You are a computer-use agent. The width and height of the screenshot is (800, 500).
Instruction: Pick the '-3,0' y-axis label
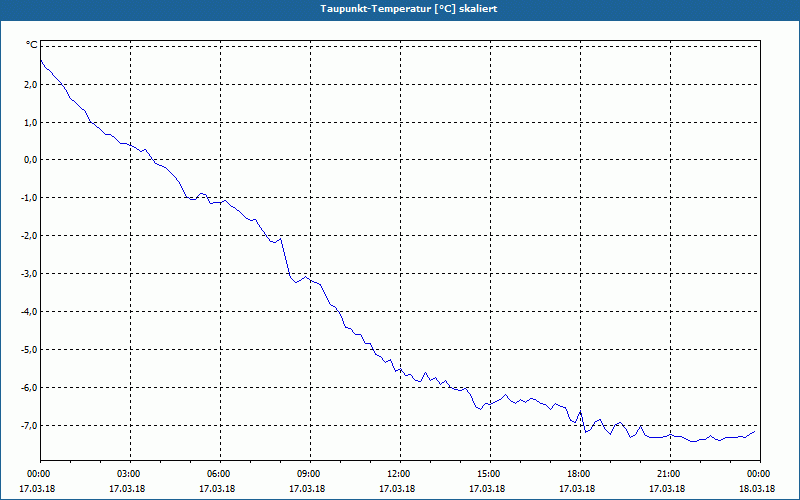(x=30, y=274)
